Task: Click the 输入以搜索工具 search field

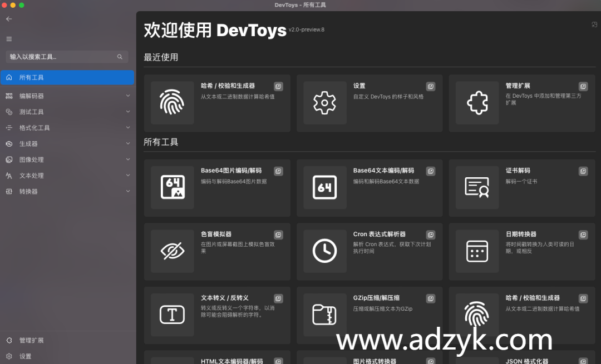Action: pyautogui.click(x=61, y=56)
